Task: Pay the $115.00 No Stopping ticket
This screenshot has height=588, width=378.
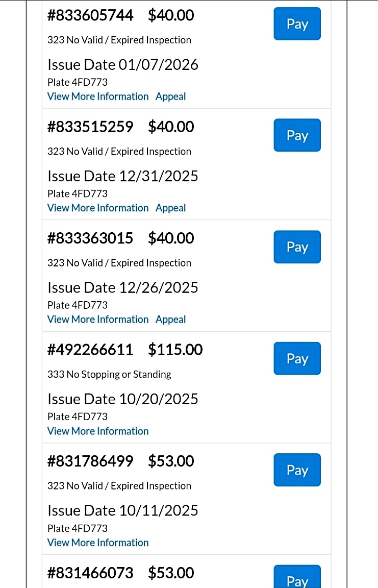Action: click(297, 358)
